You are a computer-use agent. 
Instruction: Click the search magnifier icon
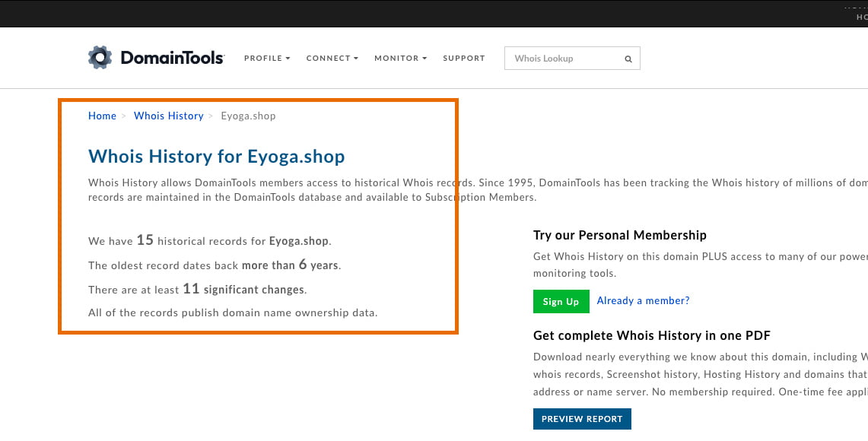628,59
